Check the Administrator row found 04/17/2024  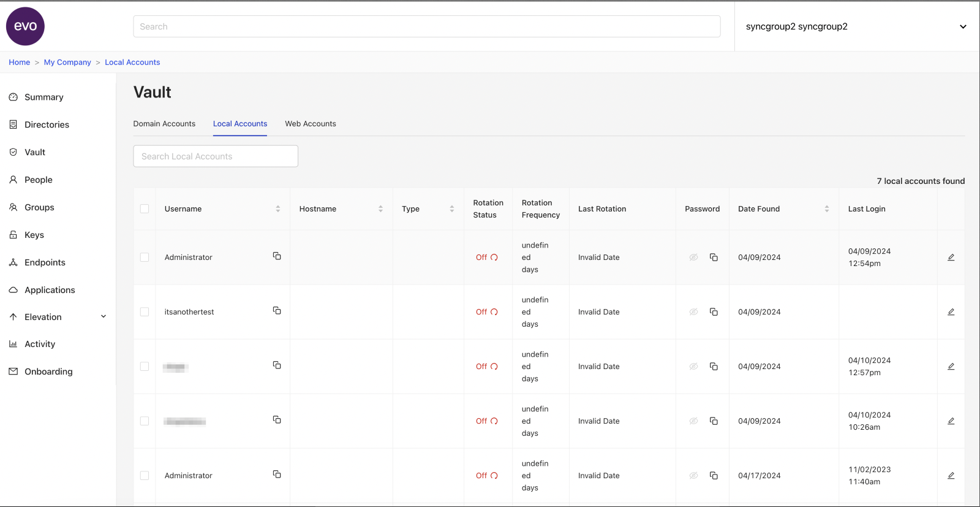click(x=145, y=476)
